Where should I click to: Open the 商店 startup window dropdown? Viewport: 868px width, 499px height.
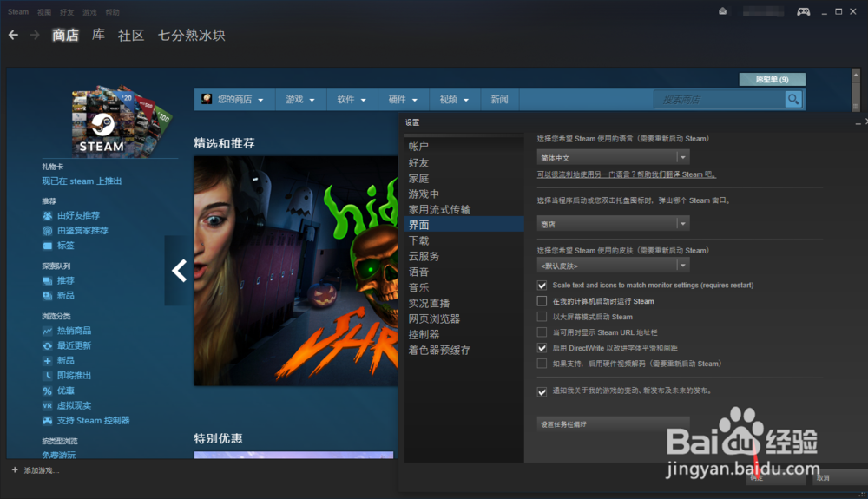coord(613,224)
